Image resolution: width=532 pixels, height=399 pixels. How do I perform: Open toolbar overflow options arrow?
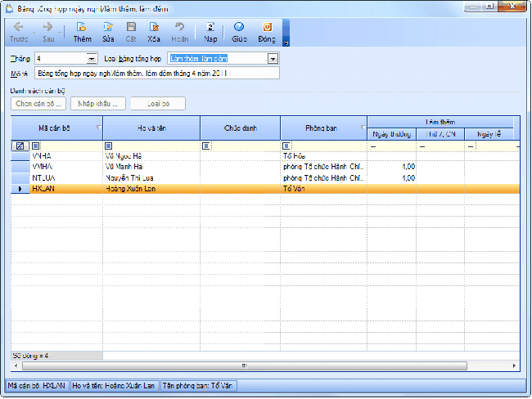point(286,43)
